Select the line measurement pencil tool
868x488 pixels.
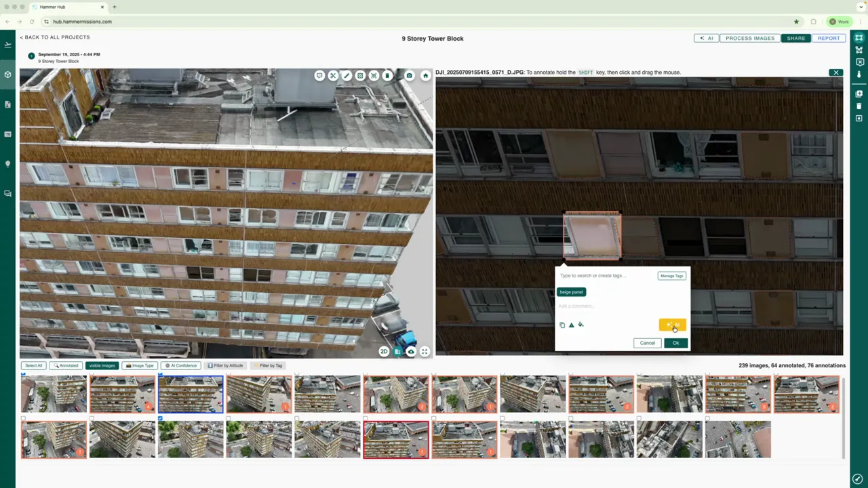[347, 75]
